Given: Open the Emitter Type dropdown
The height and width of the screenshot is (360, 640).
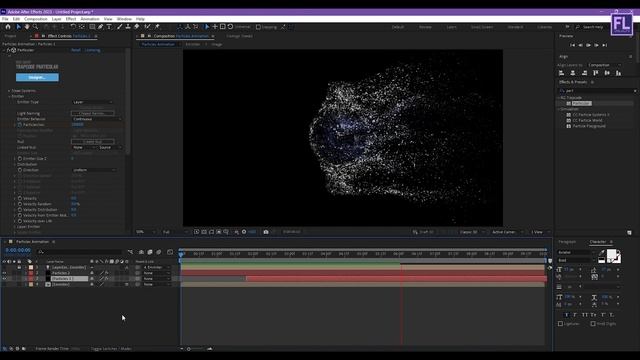Looking at the screenshot, I should pos(93,102).
